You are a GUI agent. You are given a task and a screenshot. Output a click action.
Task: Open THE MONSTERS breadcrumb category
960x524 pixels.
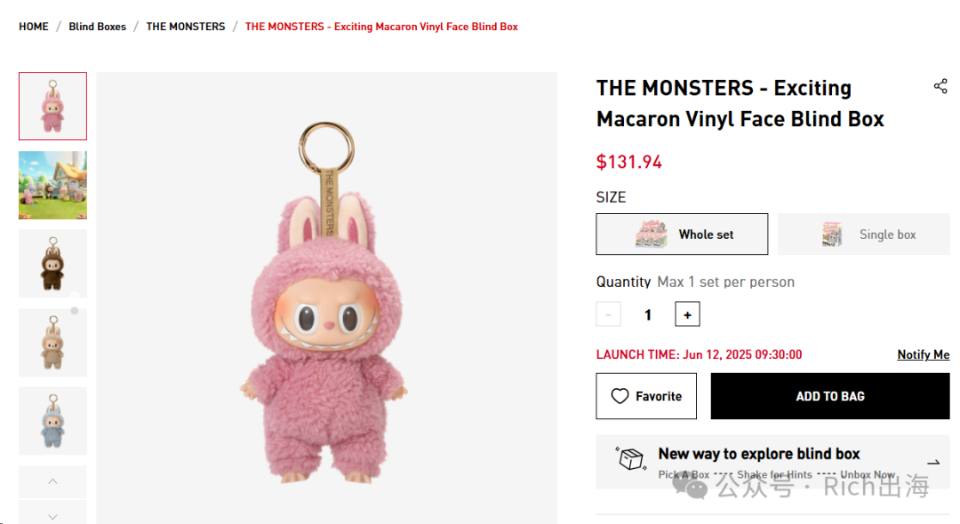click(186, 26)
